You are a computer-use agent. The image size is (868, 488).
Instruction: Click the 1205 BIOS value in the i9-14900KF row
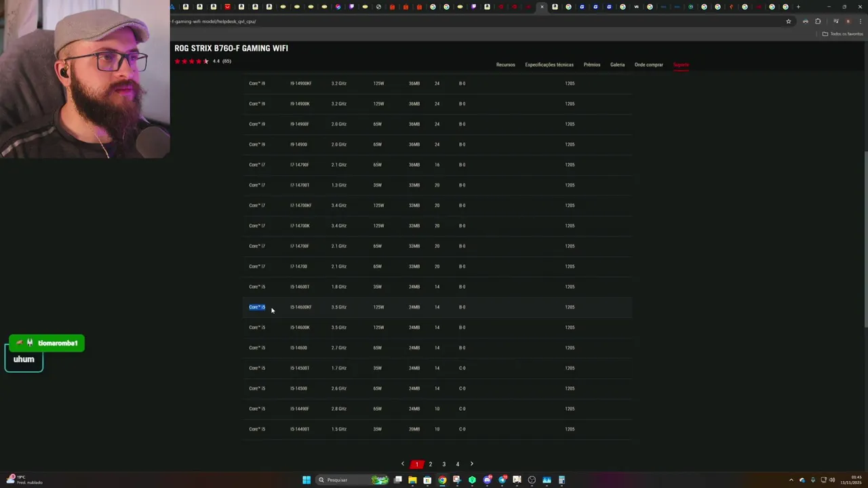(x=570, y=83)
